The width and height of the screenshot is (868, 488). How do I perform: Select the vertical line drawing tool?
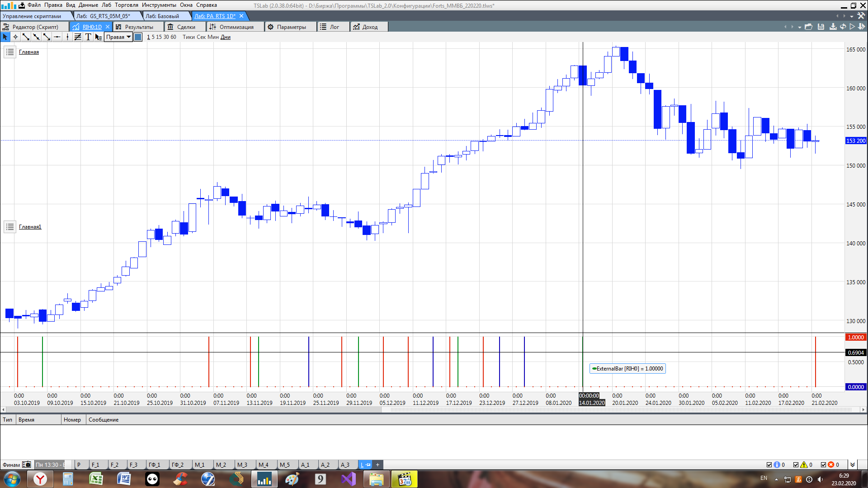coord(67,37)
